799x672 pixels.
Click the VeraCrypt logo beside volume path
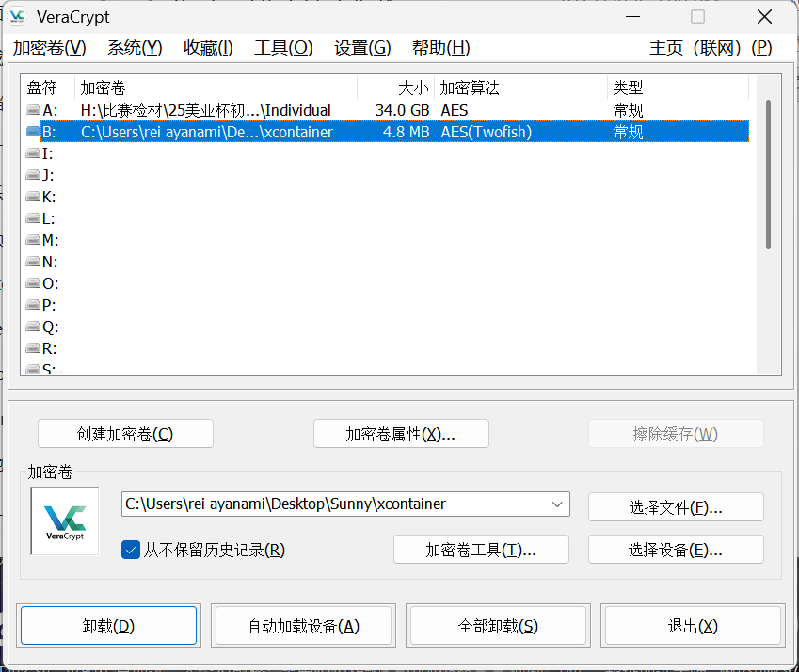click(65, 521)
